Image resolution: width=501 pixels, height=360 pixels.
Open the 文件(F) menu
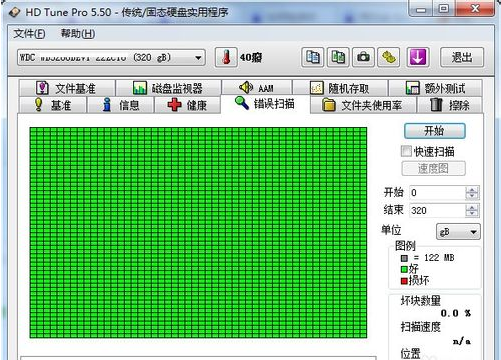(x=29, y=34)
